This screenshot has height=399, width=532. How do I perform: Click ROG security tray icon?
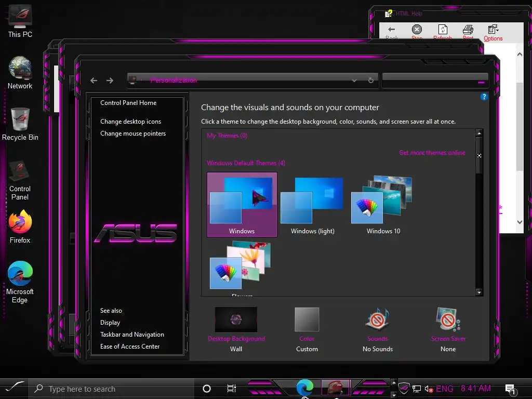[404, 388]
